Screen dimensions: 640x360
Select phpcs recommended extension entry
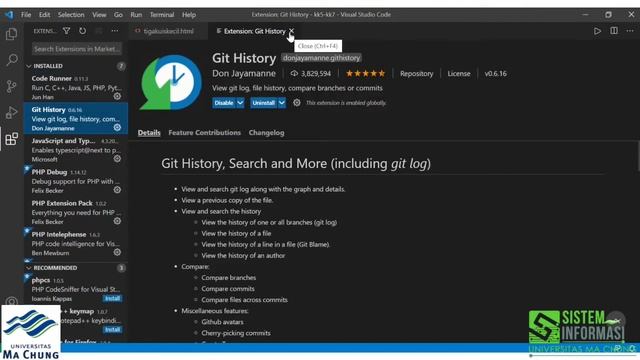click(x=76, y=289)
